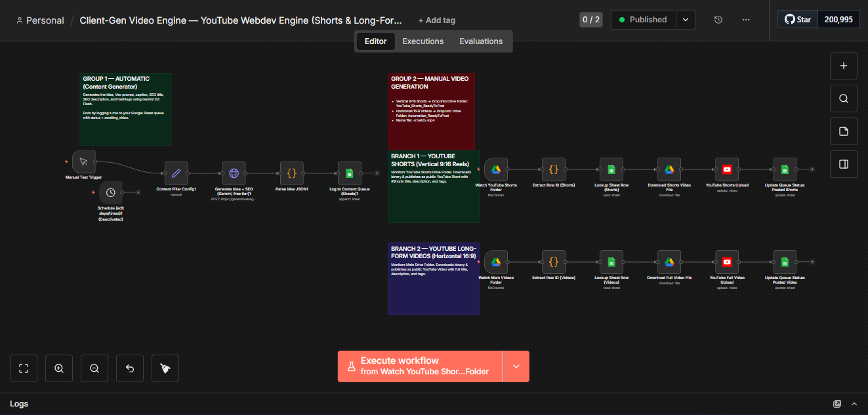Click the add node plus button

[x=844, y=66]
